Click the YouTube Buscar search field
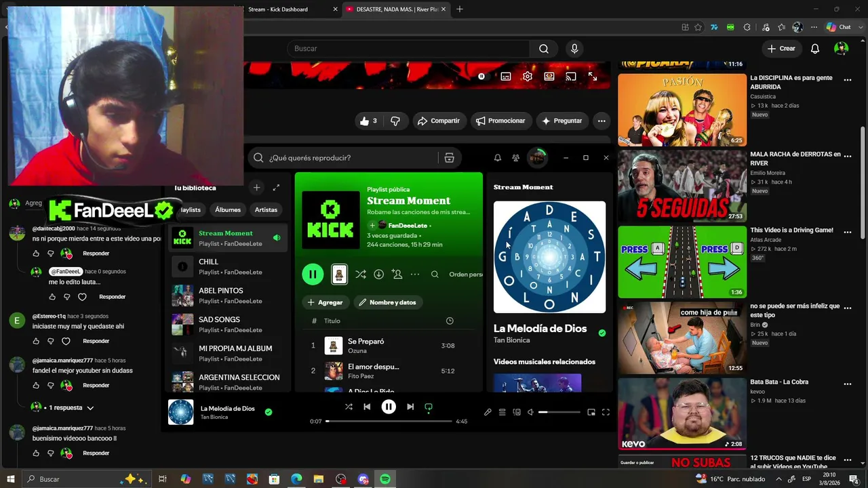The height and width of the screenshot is (488, 868). 408,49
